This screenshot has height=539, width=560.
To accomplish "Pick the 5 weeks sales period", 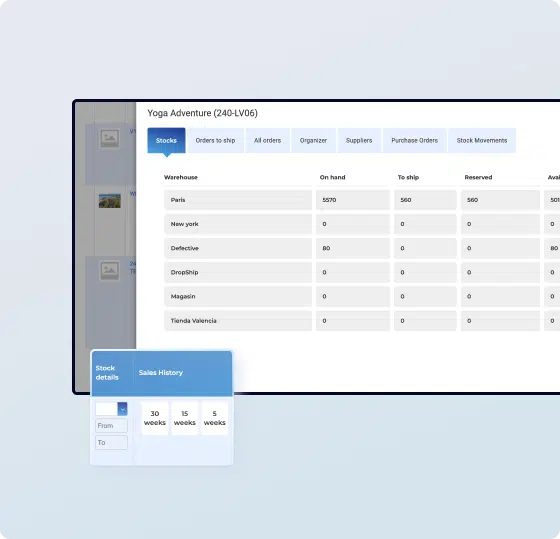I will click(215, 418).
